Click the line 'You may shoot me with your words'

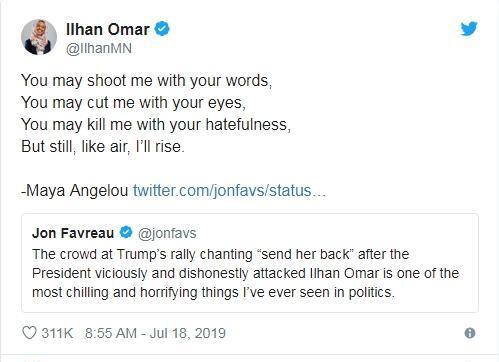(147, 81)
